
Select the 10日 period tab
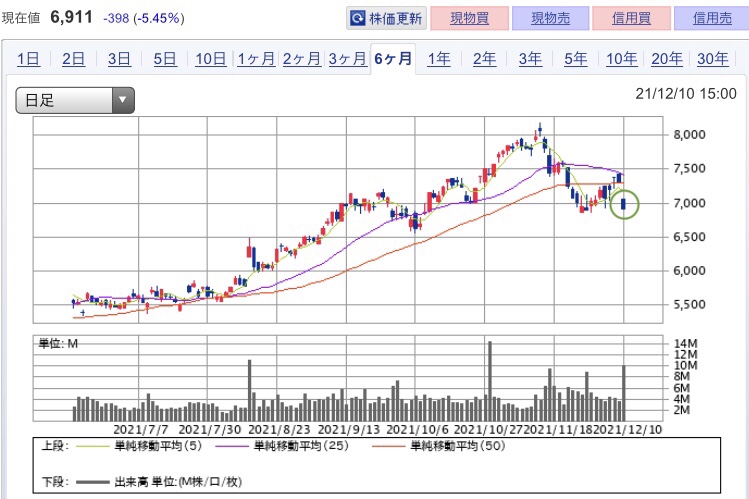click(x=211, y=59)
